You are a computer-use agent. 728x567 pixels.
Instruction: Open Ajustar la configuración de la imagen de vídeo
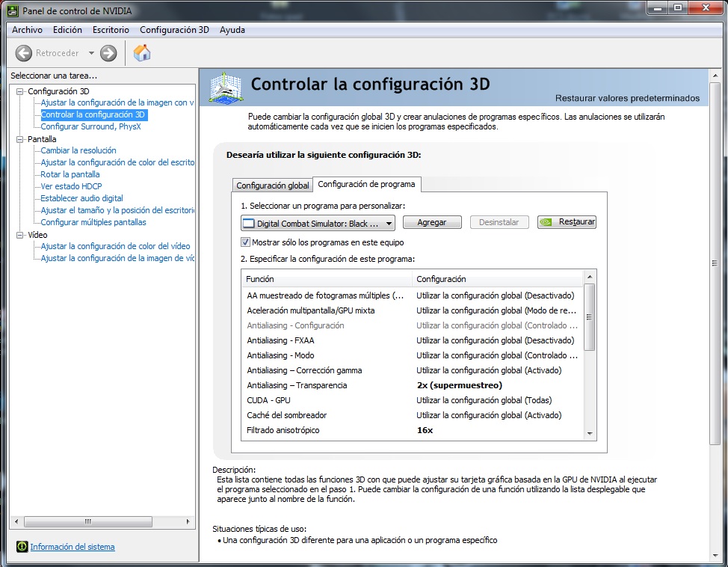[x=117, y=258]
